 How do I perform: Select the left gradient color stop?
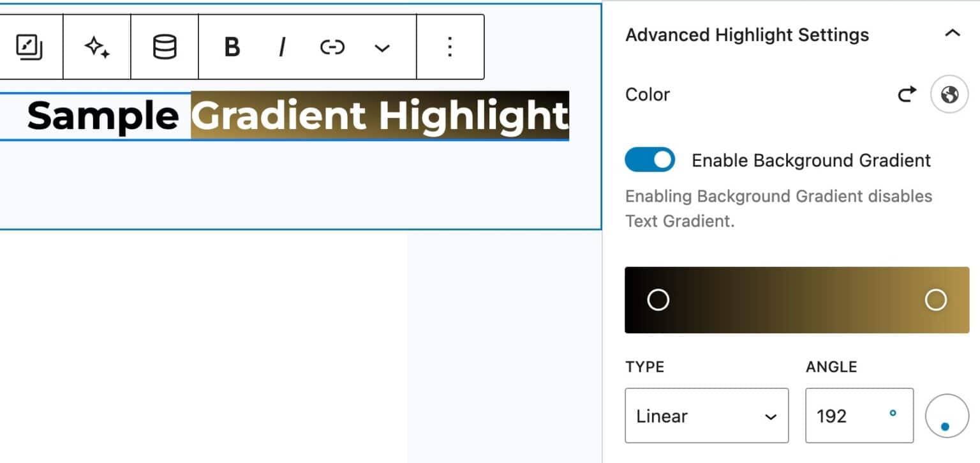[x=658, y=300]
